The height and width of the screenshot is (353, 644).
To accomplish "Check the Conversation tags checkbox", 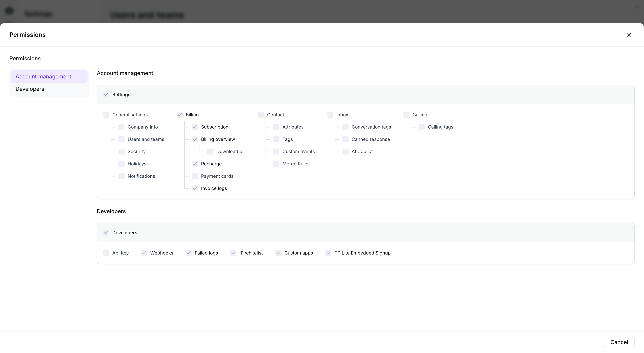I will click(345, 127).
